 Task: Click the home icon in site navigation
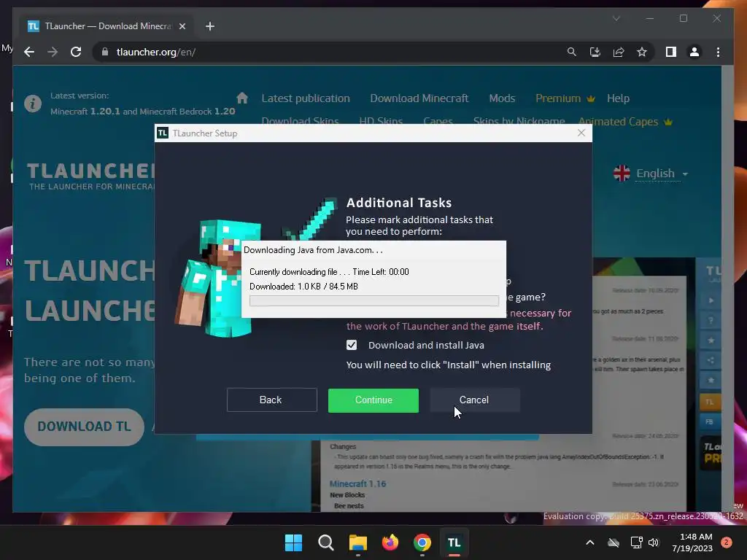(x=242, y=98)
